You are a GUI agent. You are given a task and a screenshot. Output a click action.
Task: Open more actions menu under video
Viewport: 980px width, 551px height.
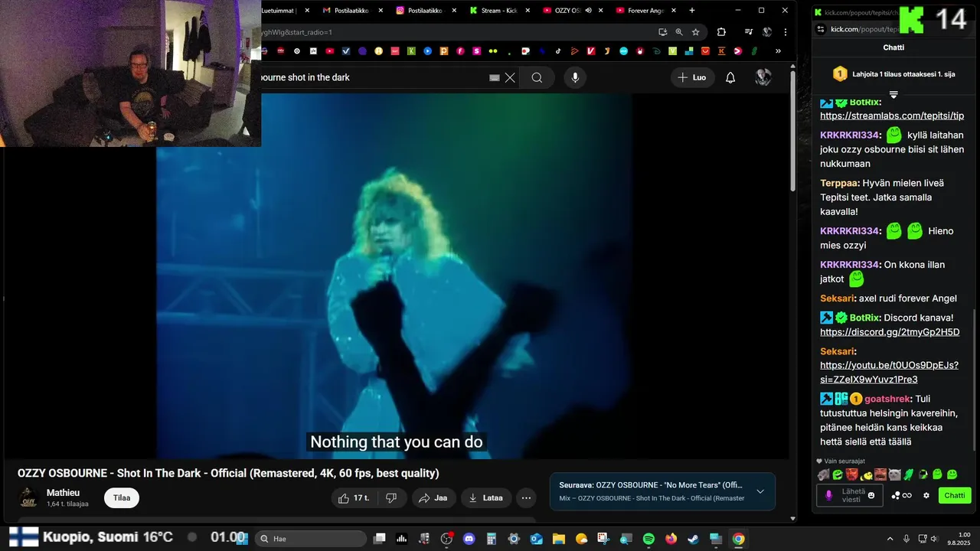click(x=526, y=498)
